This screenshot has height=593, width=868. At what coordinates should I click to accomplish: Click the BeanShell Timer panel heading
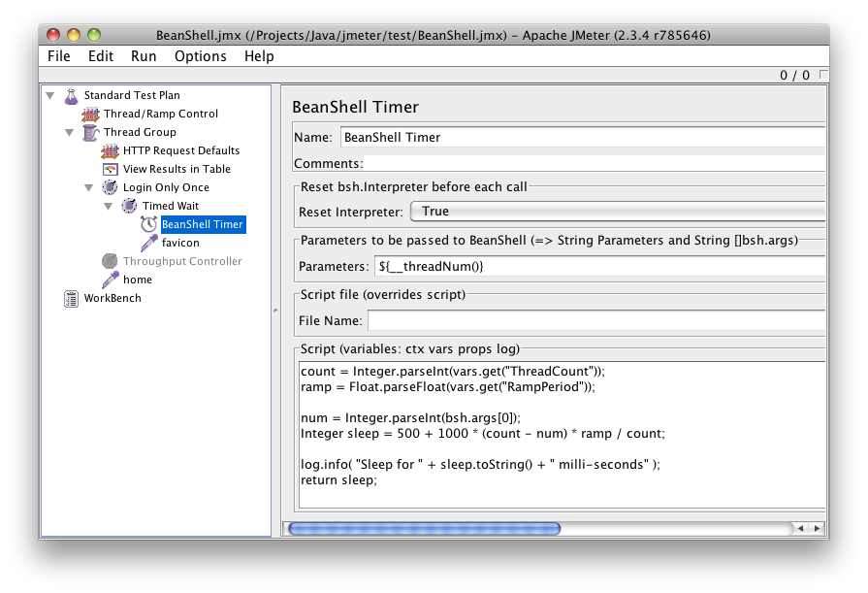(355, 107)
